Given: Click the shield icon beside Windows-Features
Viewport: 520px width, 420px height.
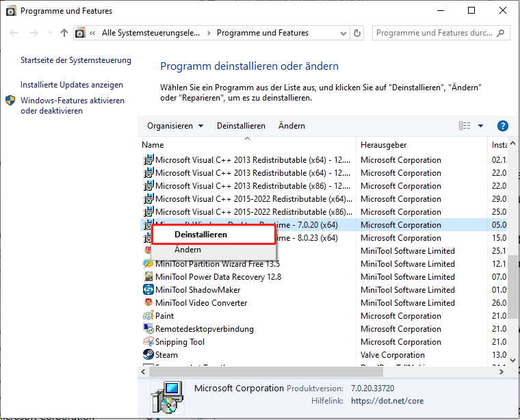Looking at the screenshot, I should point(10,101).
